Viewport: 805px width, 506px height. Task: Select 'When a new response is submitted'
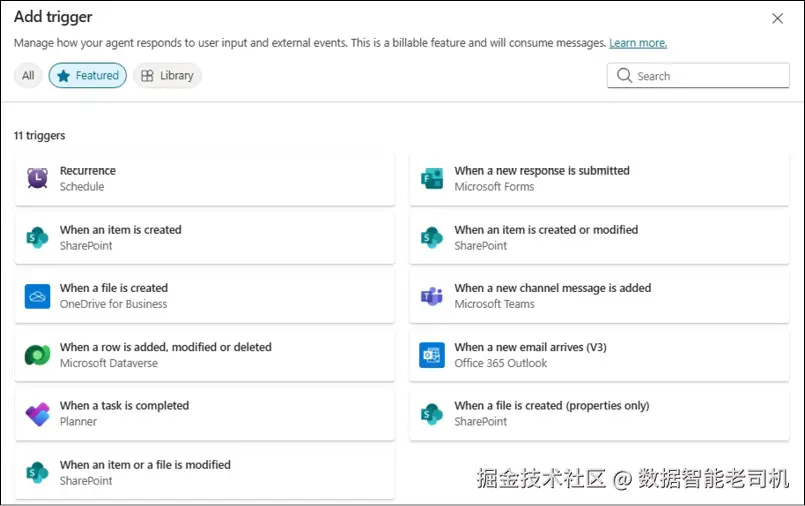542,170
